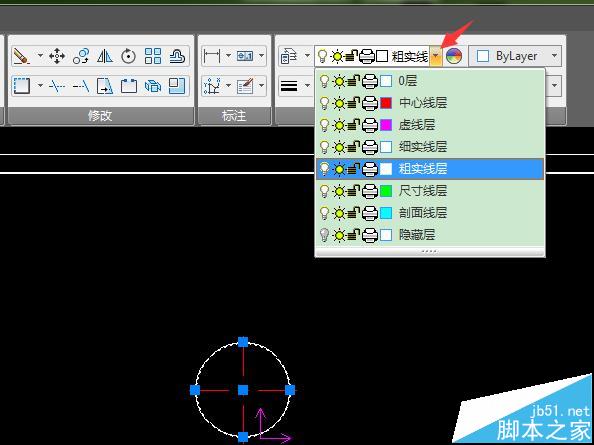Expand the annotation style dropdown arrow
This screenshot has height=445, width=594.
tap(261, 86)
